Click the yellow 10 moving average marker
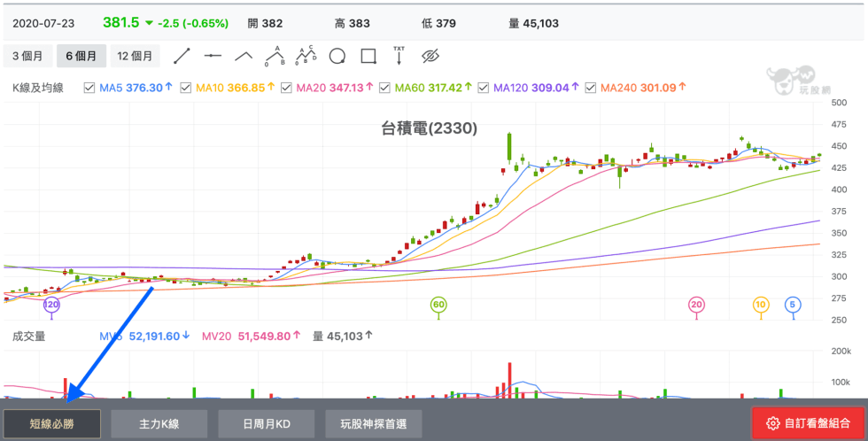This screenshot has height=441, width=868. point(761,305)
